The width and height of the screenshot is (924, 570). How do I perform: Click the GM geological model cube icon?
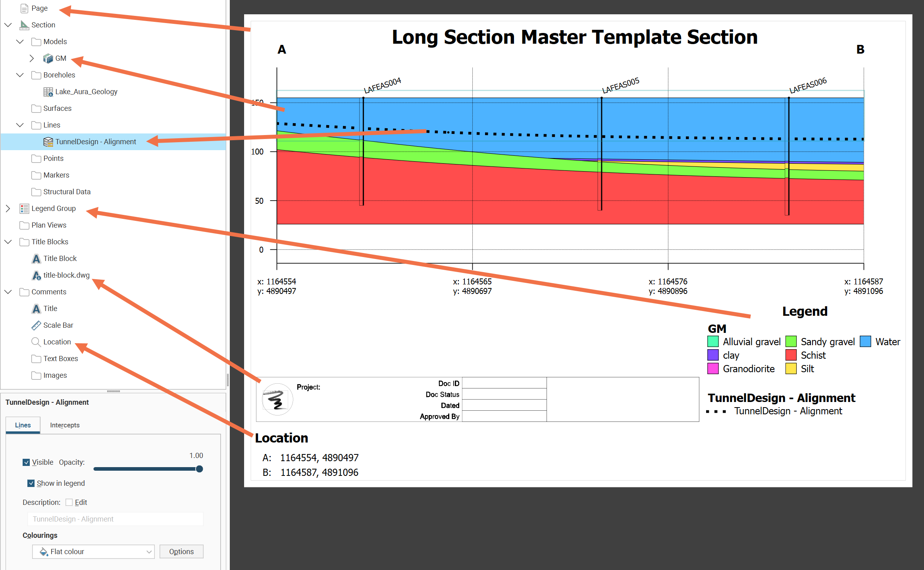[x=48, y=58]
